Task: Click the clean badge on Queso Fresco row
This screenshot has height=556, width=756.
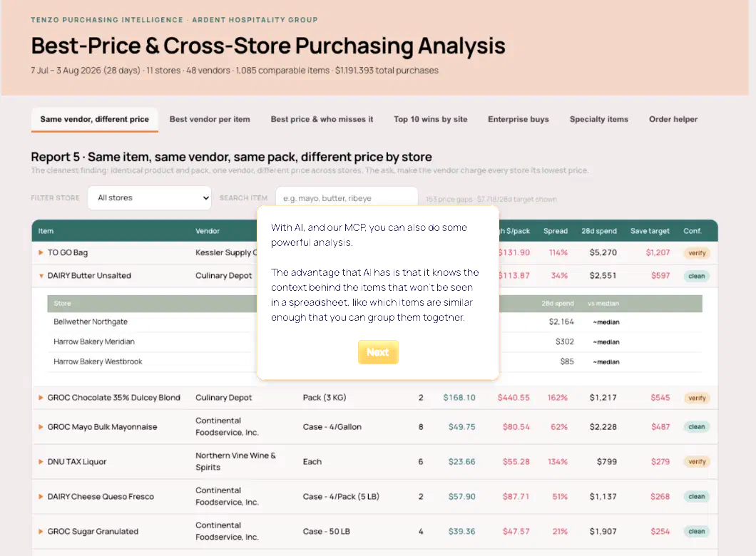Action: coord(697,496)
